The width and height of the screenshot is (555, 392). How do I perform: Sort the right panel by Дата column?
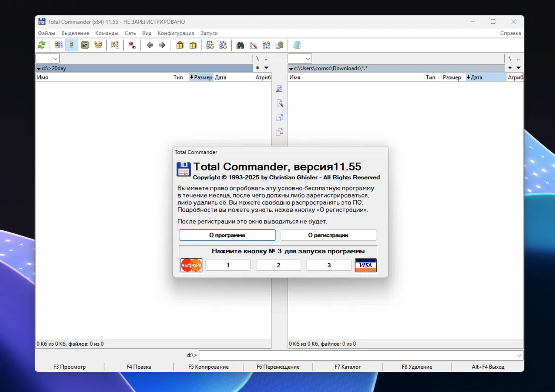pyautogui.click(x=485, y=77)
